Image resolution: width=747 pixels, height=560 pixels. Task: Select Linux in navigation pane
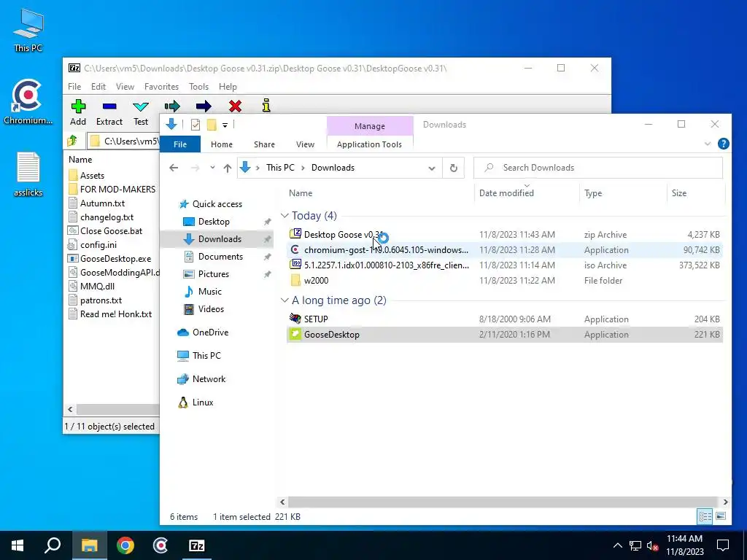196,402
